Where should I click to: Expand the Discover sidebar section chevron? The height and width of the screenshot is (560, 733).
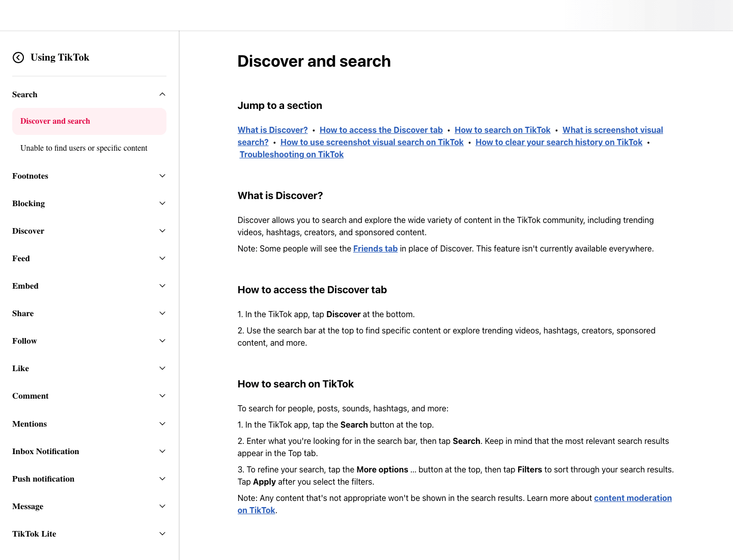(162, 231)
